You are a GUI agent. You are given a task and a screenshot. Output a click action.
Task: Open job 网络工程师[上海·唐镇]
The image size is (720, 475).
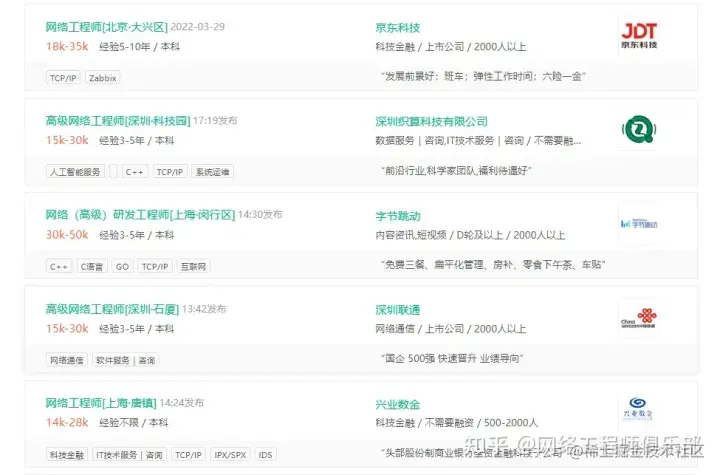[x=101, y=403]
